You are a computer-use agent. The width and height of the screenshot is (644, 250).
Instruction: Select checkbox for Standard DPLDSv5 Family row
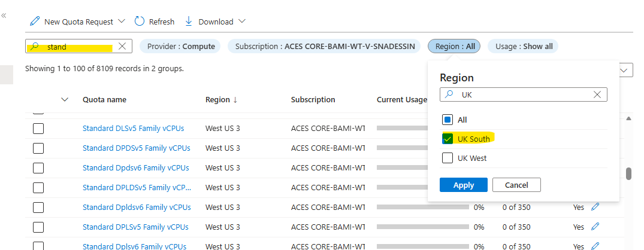click(x=38, y=187)
